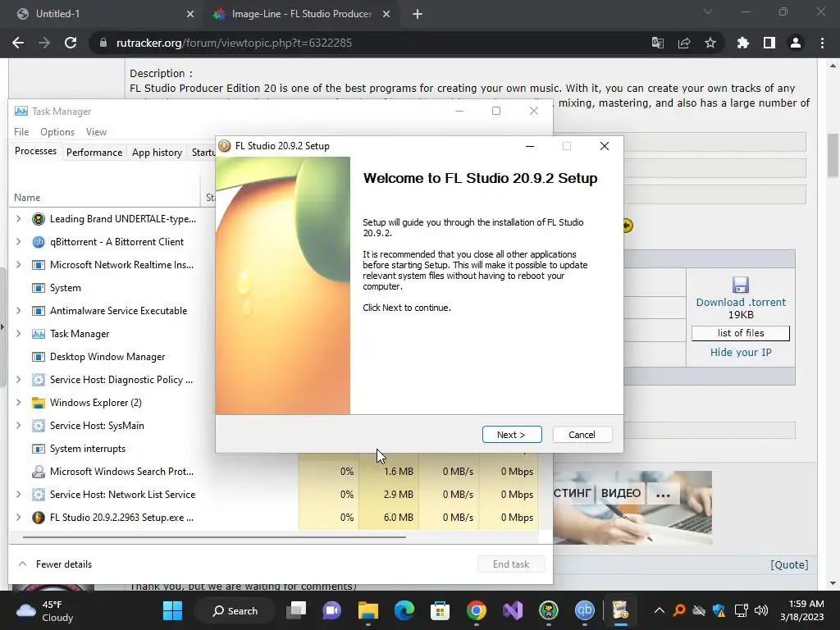Open the weather widget showing 45°F Cloudy

pos(46,610)
